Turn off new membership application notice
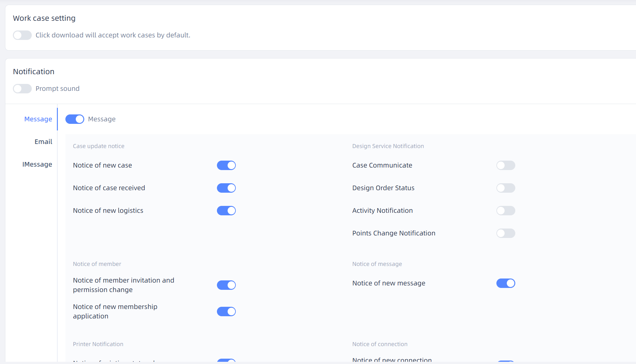This screenshot has height=364, width=636. tap(226, 312)
